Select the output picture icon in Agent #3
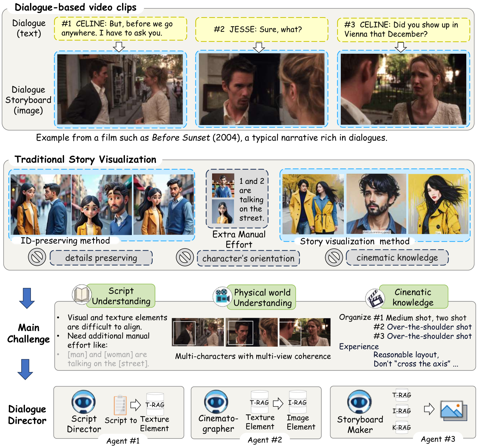The image size is (479, 448). pos(453,410)
